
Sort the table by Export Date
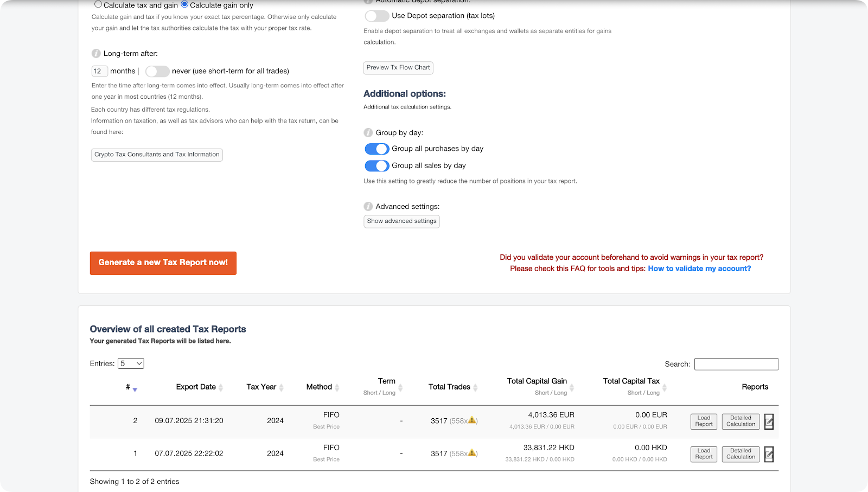[195, 386]
